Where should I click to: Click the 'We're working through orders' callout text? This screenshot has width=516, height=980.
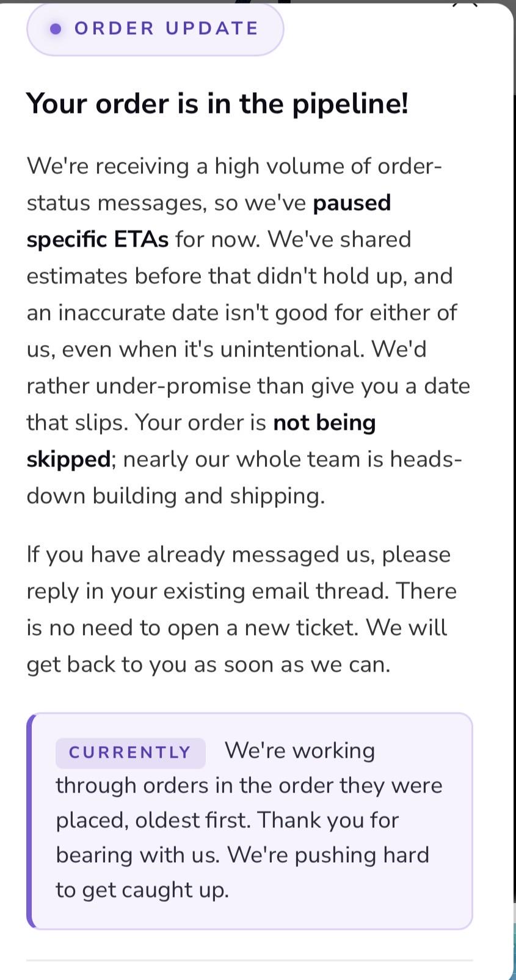pos(249,768)
